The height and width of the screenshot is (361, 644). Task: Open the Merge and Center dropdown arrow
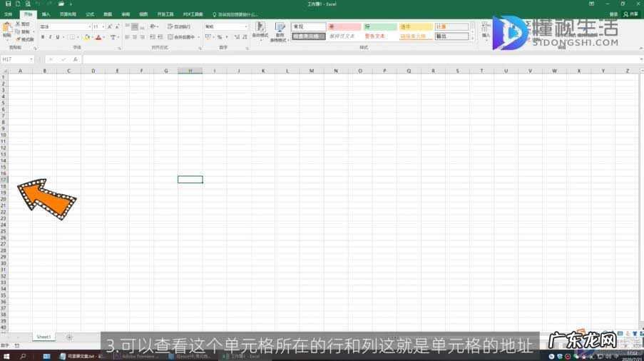[199, 37]
